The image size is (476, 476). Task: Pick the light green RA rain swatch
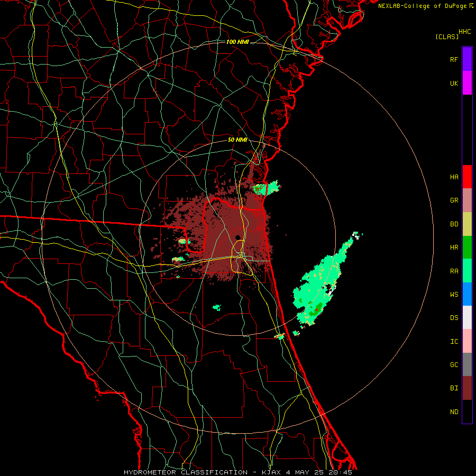(x=467, y=271)
